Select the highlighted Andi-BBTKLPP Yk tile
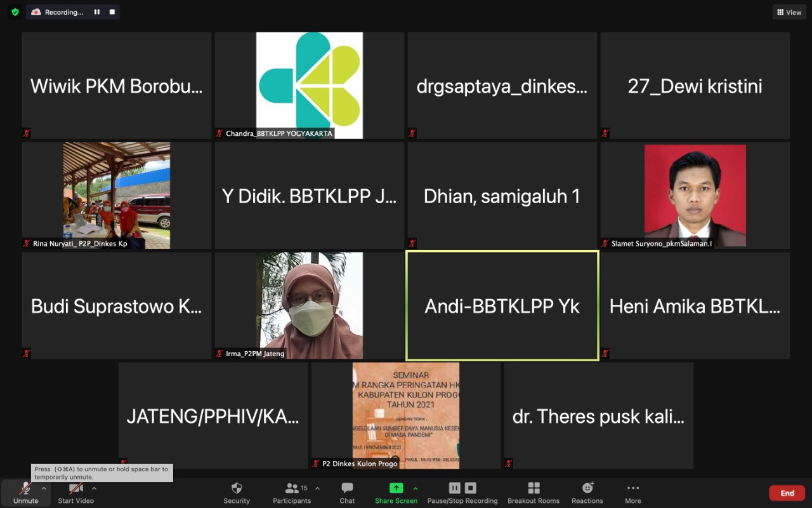Viewport: 812px width, 508px height. point(502,305)
